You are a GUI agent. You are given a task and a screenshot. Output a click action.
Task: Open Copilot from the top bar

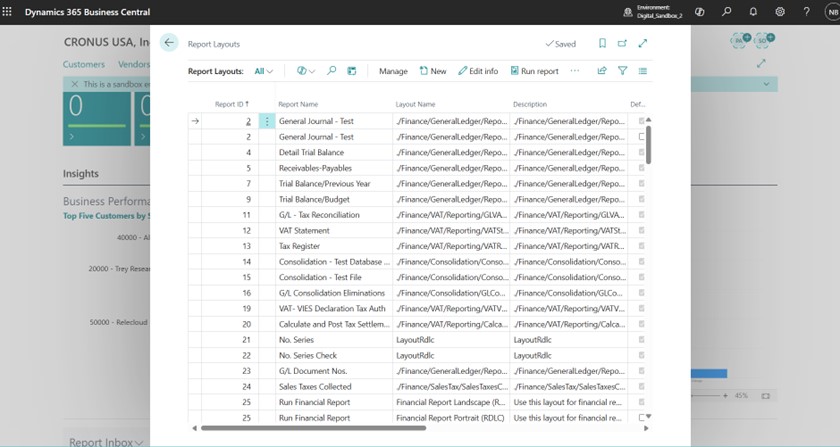pos(700,11)
